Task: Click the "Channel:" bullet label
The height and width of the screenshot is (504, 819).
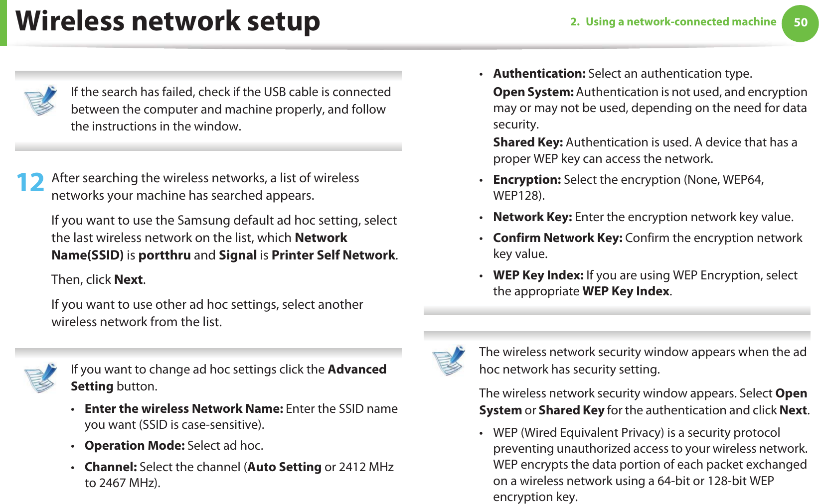Action: point(111,467)
